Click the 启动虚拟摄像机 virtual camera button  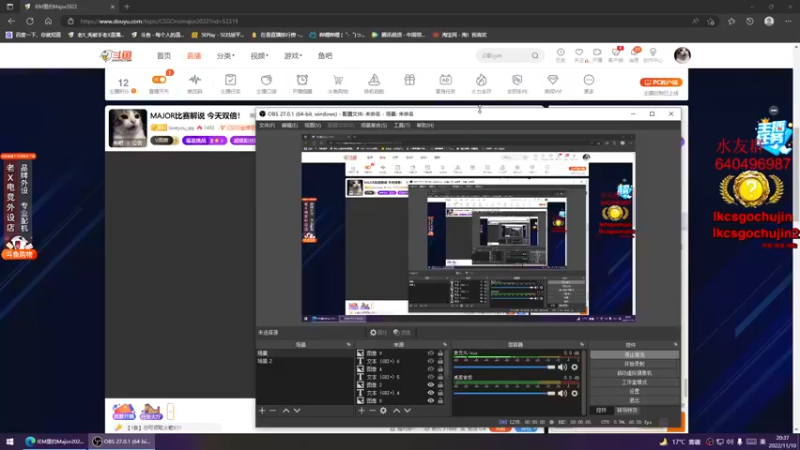634,373
